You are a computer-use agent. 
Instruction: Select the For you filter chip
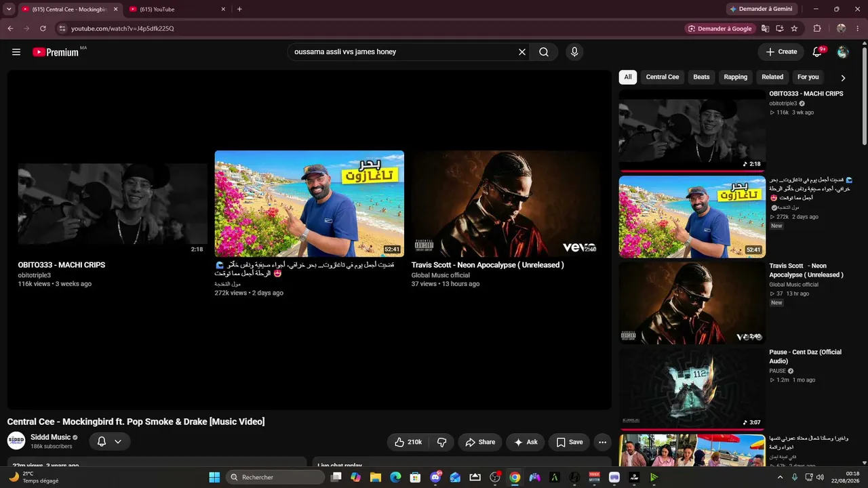click(x=808, y=77)
